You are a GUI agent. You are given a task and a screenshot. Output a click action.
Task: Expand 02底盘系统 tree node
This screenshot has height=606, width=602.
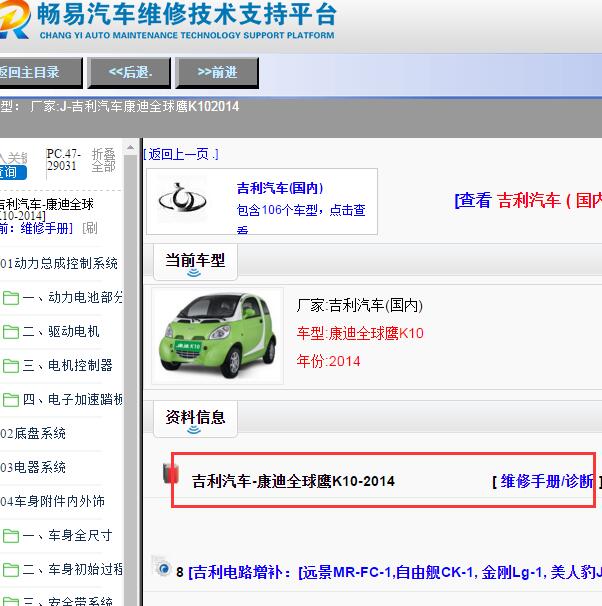pos(33,433)
